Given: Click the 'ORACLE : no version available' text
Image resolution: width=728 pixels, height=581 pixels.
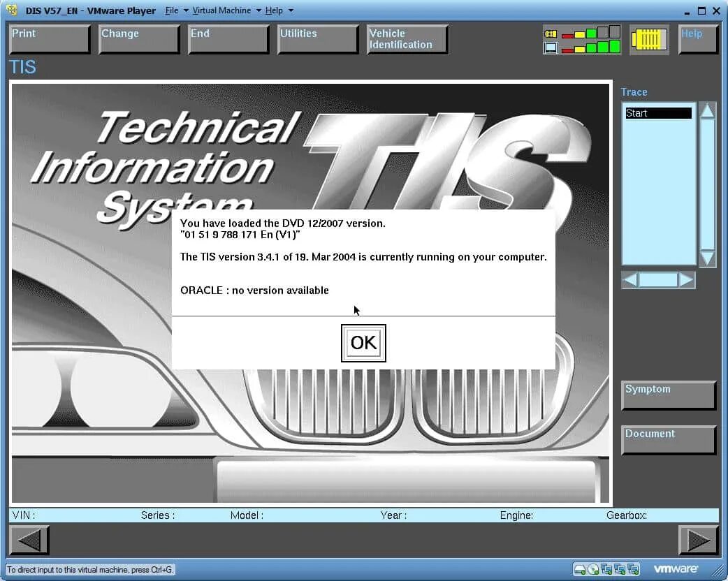Looking at the screenshot, I should click(x=254, y=290).
